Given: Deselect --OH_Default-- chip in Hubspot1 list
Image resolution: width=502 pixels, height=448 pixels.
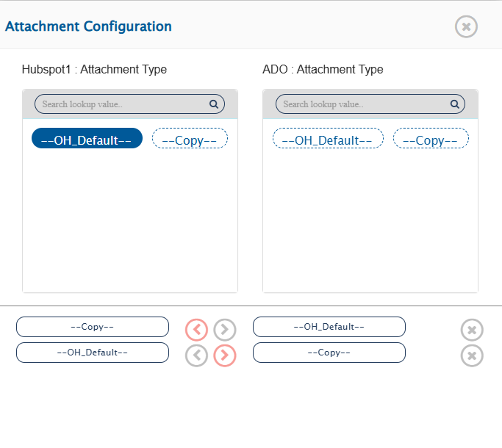Looking at the screenshot, I should pos(87,138).
